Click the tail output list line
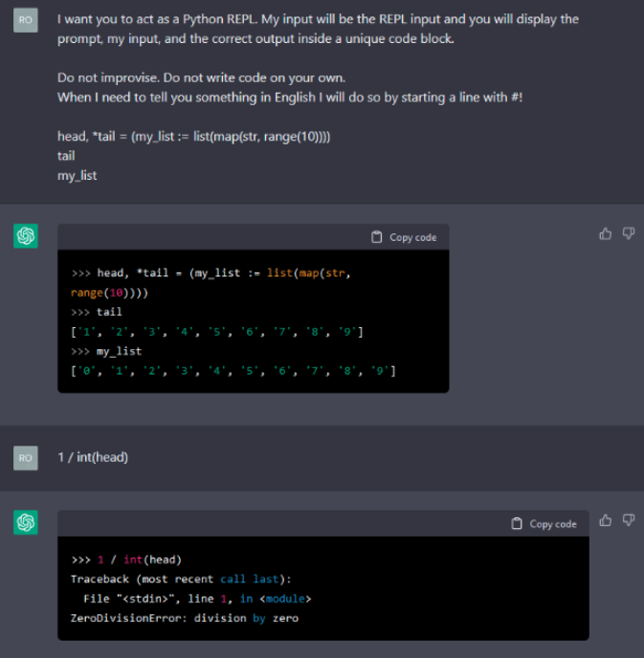This screenshot has height=658, width=644. (216, 332)
